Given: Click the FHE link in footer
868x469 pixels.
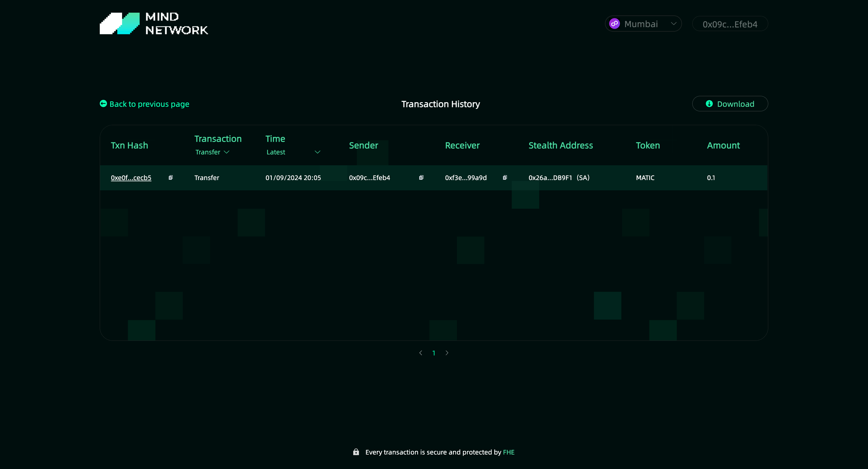Looking at the screenshot, I should 508,452.
